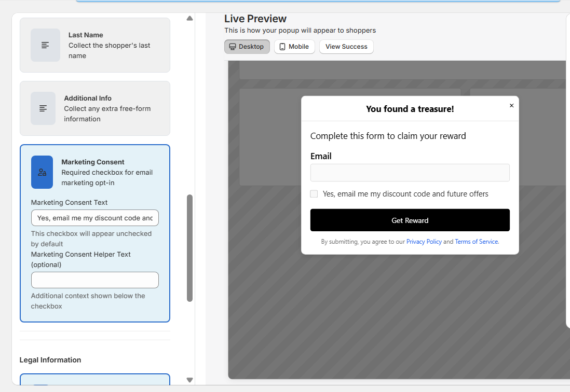Click the Marketing Consent Helper Text input
570x392 pixels.
(94, 279)
